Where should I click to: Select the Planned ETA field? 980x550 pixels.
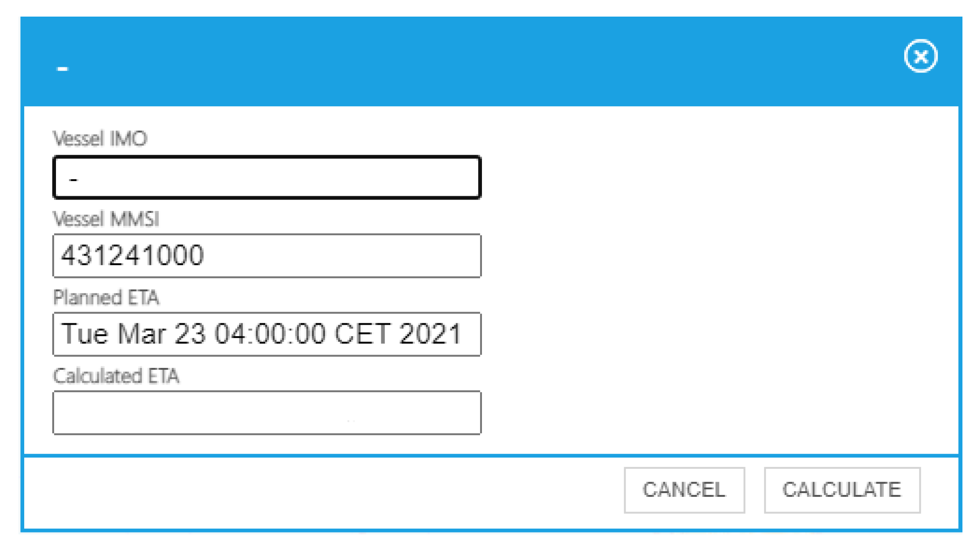[x=267, y=334]
